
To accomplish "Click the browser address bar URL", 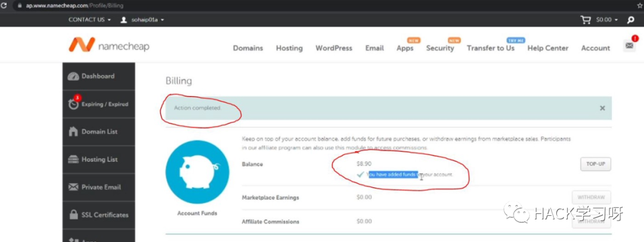I will pyautogui.click(x=75, y=6).
